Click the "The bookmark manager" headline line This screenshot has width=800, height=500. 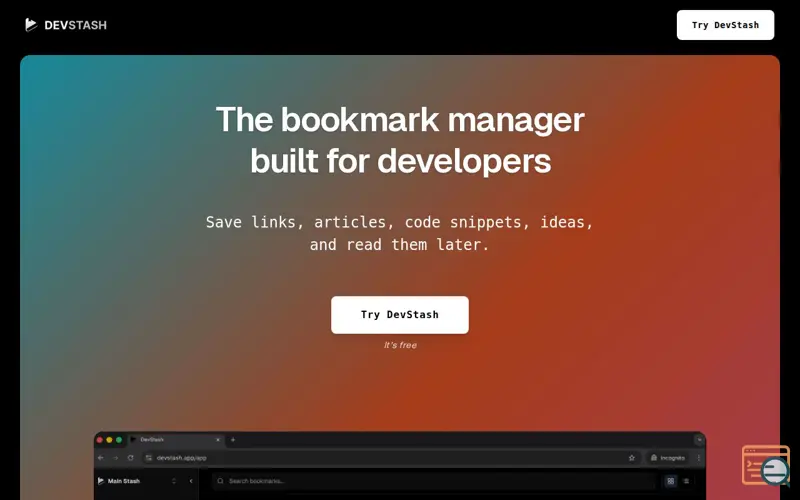(400, 120)
